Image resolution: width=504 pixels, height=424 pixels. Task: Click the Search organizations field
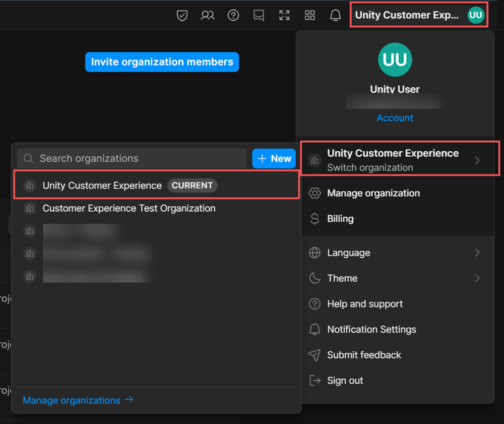coord(132,158)
